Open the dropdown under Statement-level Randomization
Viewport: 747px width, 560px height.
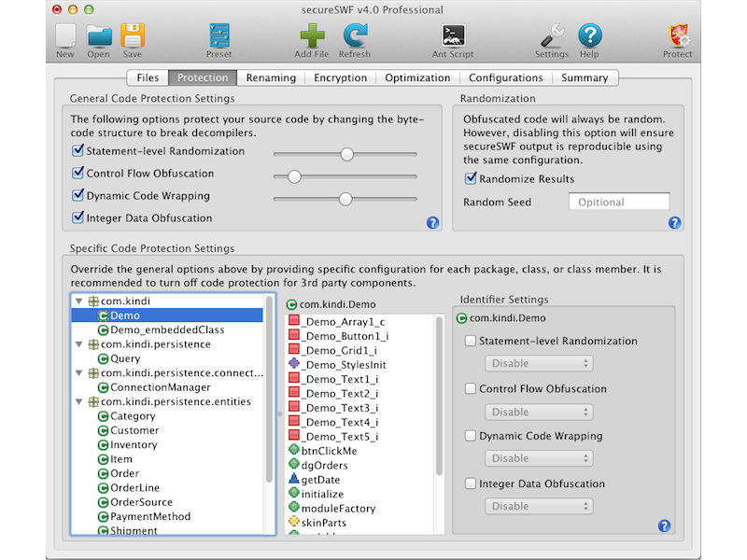pos(539,364)
